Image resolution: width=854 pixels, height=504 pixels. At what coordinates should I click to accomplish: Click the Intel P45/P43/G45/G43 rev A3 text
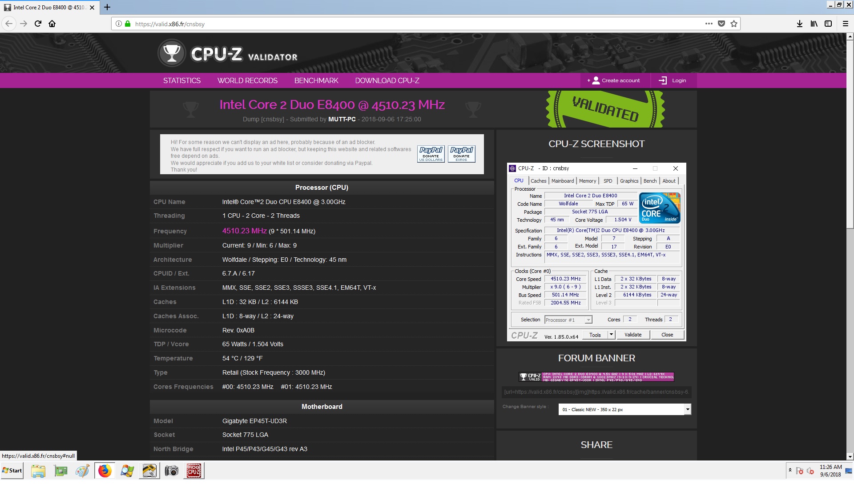[x=265, y=449]
